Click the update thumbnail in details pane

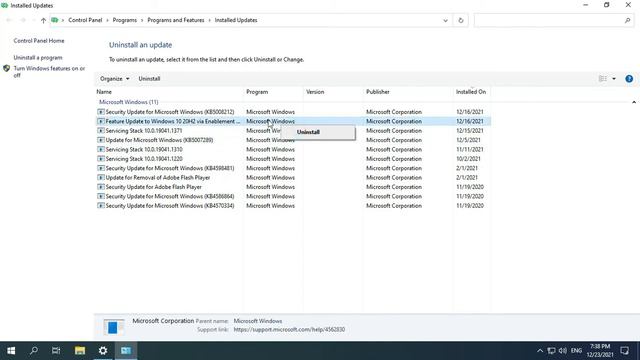[x=113, y=327]
